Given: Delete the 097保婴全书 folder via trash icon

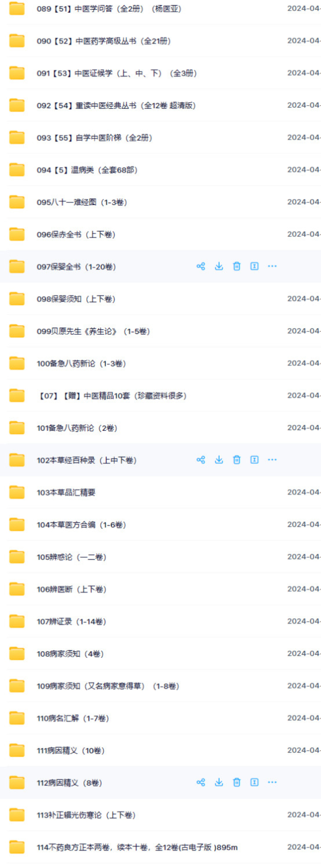Looking at the screenshot, I should [236, 266].
